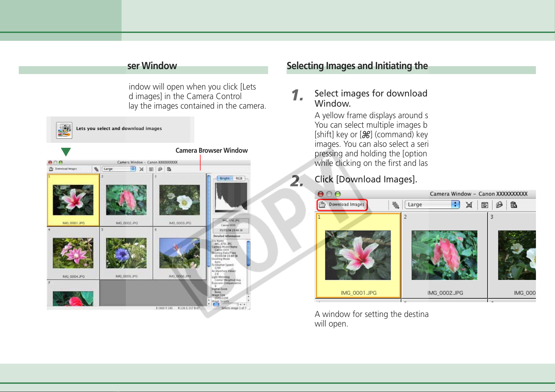555x392 pixels.
Task: Select the blue-sky thumbnail IMG_0006.JPG
Action: click(180, 253)
